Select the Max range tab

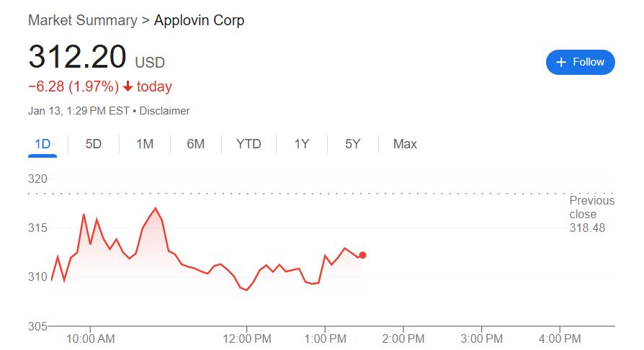(405, 144)
